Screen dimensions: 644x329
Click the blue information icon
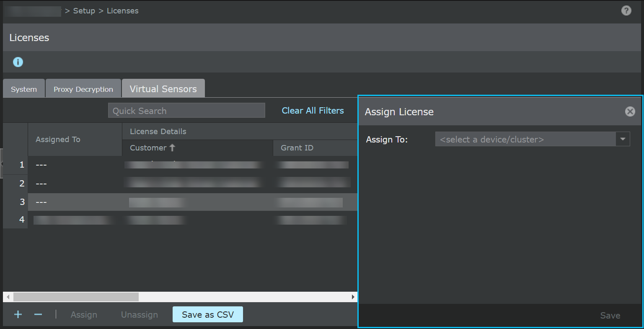[x=18, y=62]
